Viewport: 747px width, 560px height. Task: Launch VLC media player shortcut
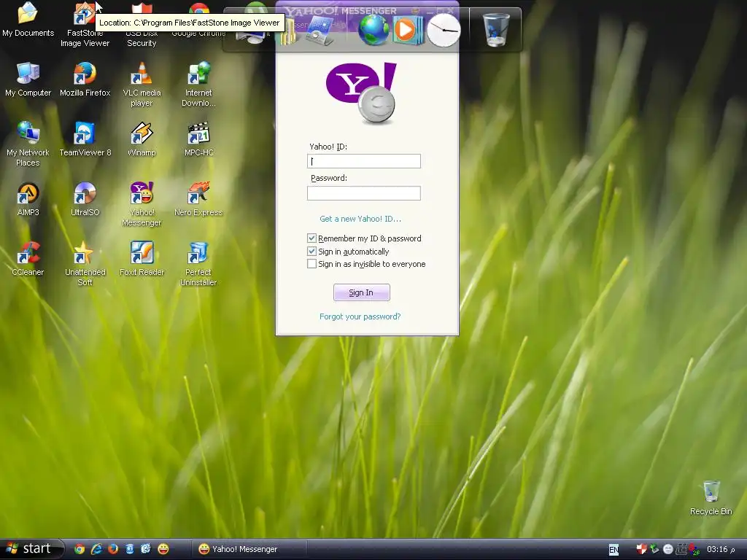click(x=142, y=84)
